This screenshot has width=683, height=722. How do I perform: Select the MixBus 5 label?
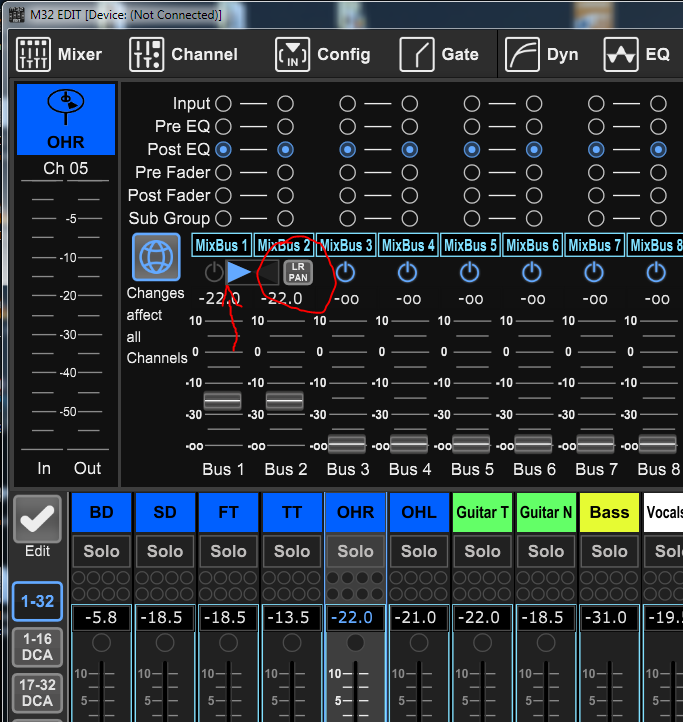click(x=470, y=245)
